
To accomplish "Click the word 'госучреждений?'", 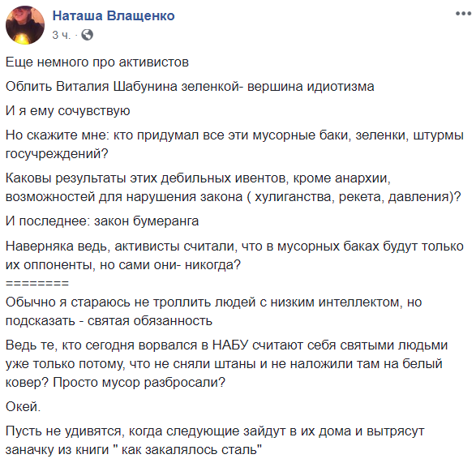I will (57, 154).
